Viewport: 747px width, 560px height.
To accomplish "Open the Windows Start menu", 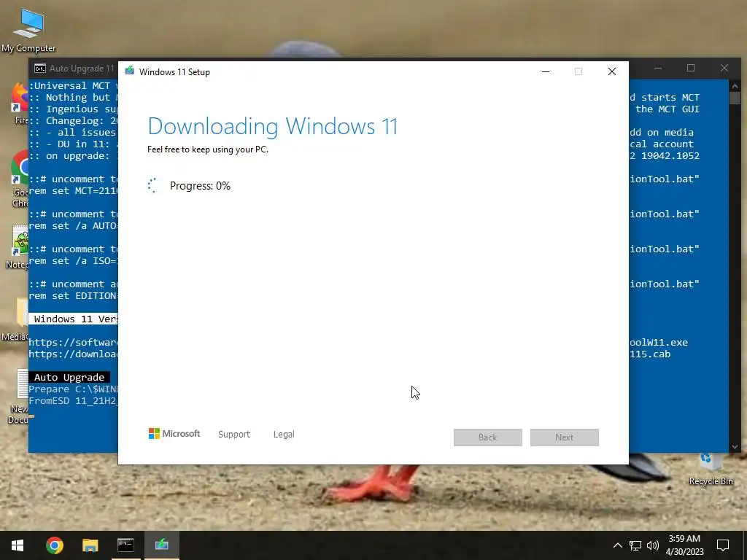I will coord(18,545).
